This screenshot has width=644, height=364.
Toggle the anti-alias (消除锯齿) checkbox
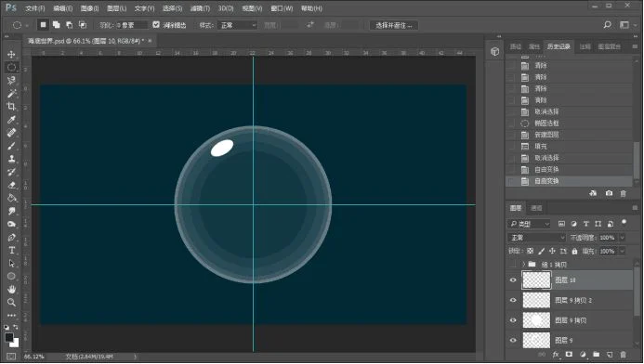click(156, 25)
